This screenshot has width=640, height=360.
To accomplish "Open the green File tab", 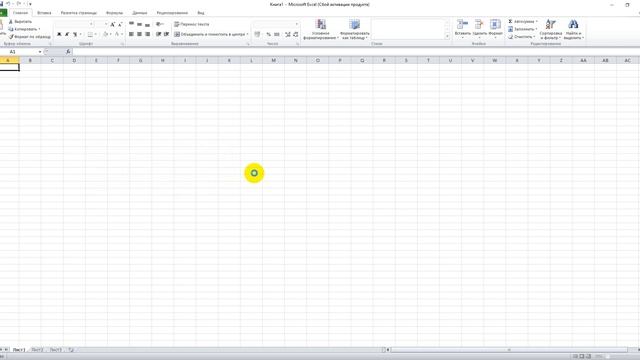I will [3, 13].
